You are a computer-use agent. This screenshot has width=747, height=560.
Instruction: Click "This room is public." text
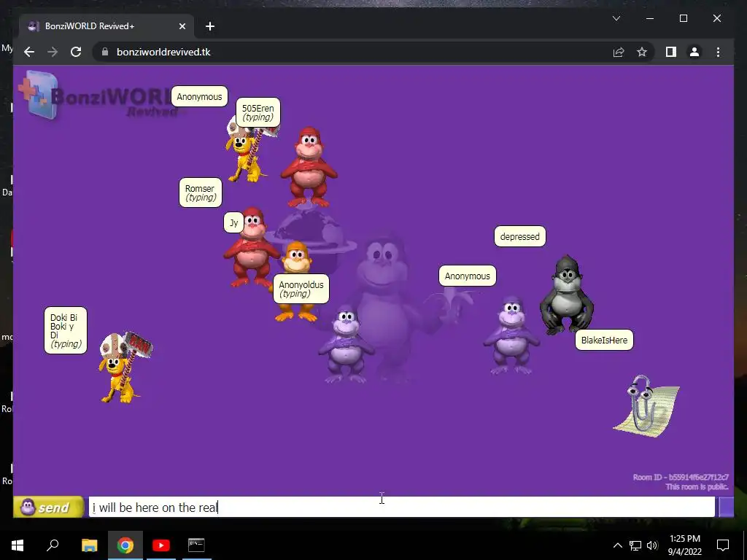coord(697,486)
